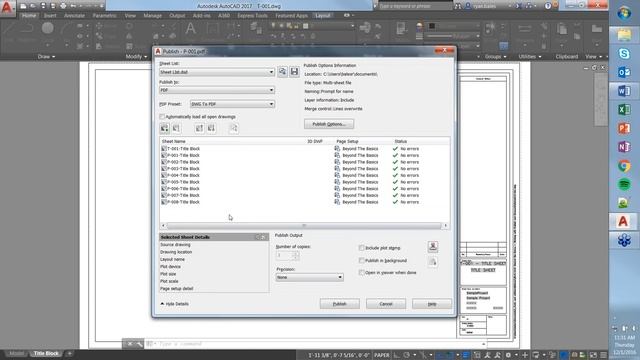This screenshot has width=640, height=360.
Task: Click the AutoCAD application menu logo
Action: pos(7,8)
